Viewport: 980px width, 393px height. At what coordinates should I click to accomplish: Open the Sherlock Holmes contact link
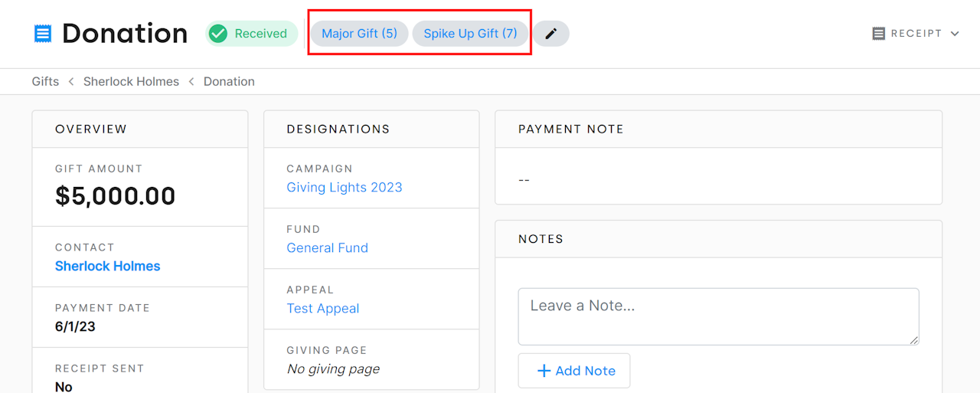(x=108, y=266)
